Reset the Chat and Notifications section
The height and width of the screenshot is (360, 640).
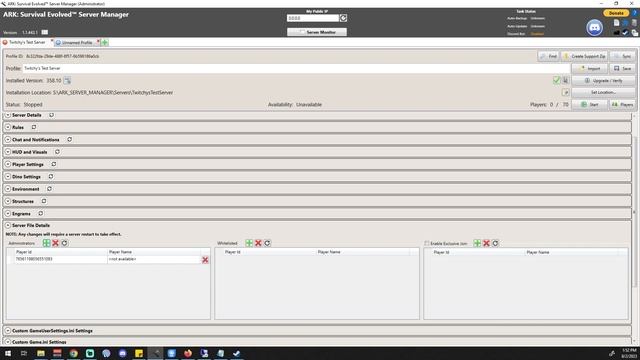(x=69, y=140)
